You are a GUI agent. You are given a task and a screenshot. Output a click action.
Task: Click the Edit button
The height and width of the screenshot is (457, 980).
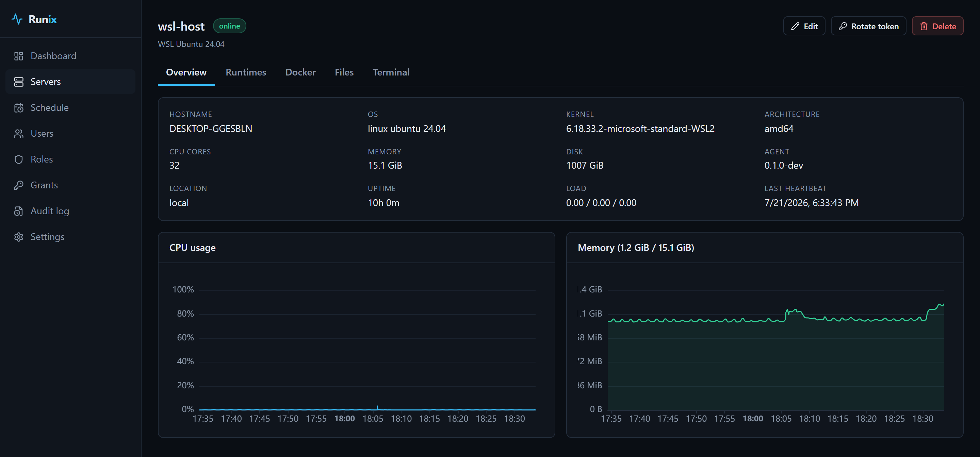804,26
